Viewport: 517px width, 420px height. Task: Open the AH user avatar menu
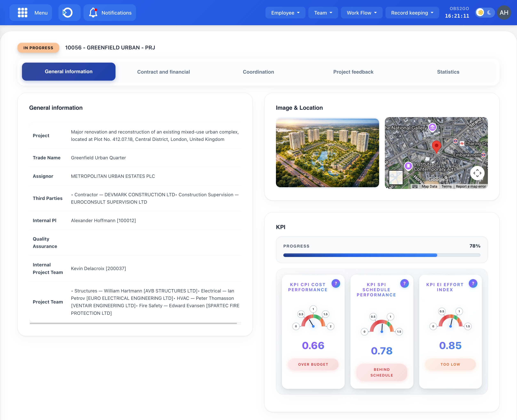pos(504,13)
